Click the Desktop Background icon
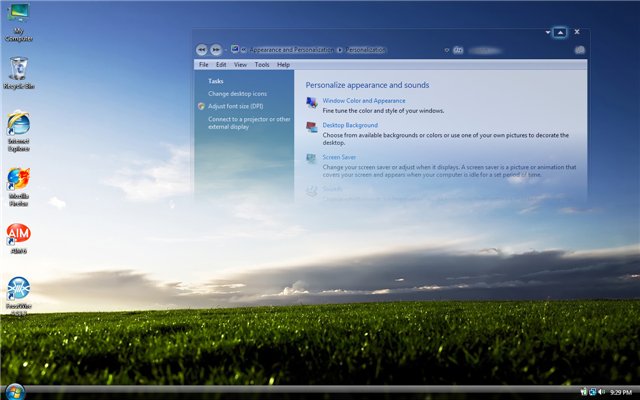The height and width of the screenshot is (400, 640). (312, 127)
